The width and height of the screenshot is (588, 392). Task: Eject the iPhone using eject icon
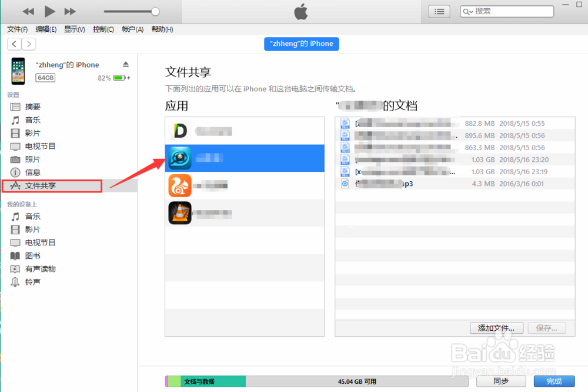[x=126, y=65]
